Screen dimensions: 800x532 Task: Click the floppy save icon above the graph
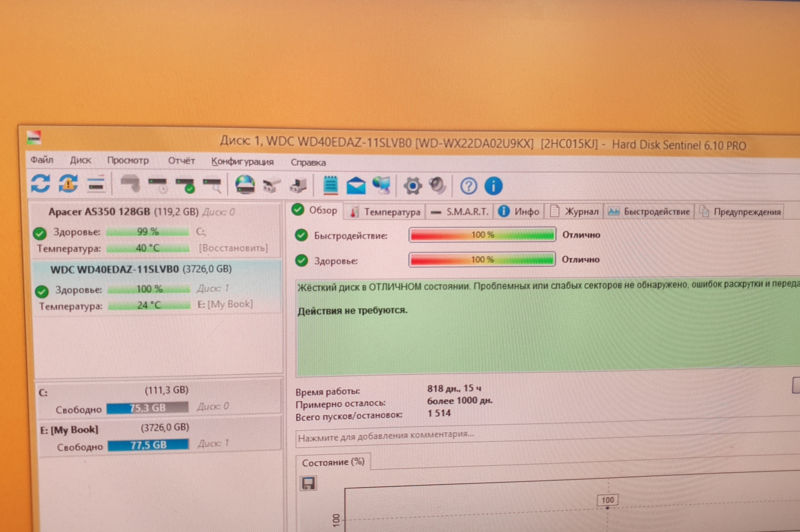point(308,483)
